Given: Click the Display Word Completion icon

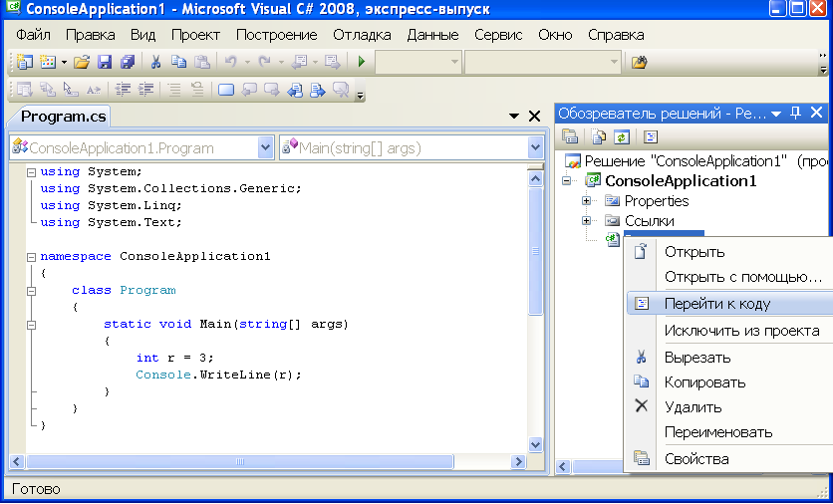Looking at the screenshot, I should 94,90.
